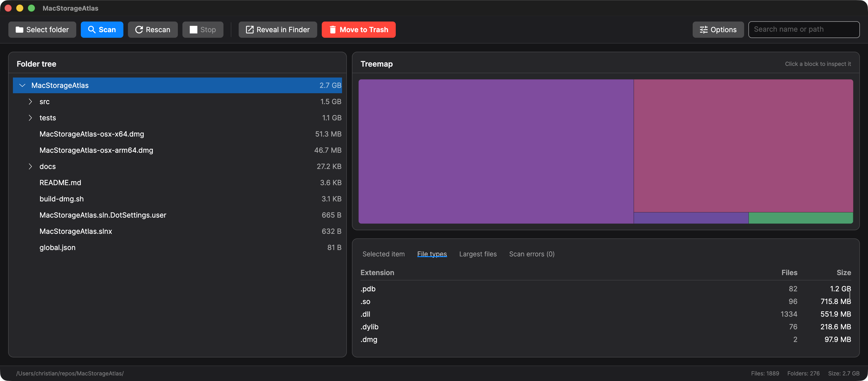Click the Rescan button label
Screen dimensions: 868x381
(x=158, y=30)
